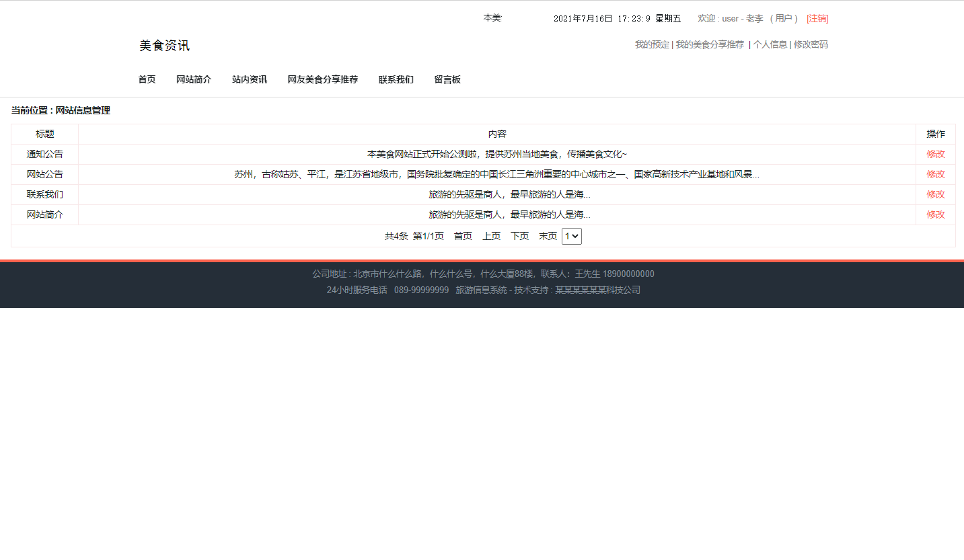Select the 网友美食分享推荐 navigation item
Viewport: 964px width, 560px height.
[322, 79]
